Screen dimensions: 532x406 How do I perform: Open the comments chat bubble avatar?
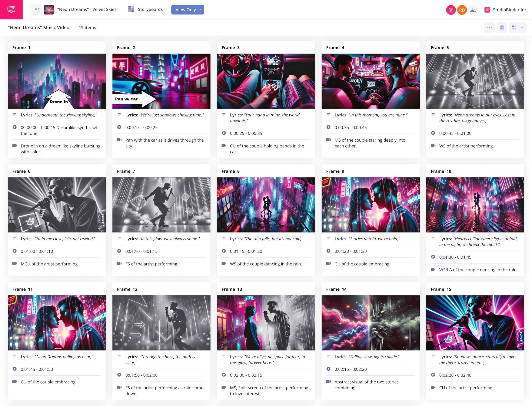click(x=450, y=10)
